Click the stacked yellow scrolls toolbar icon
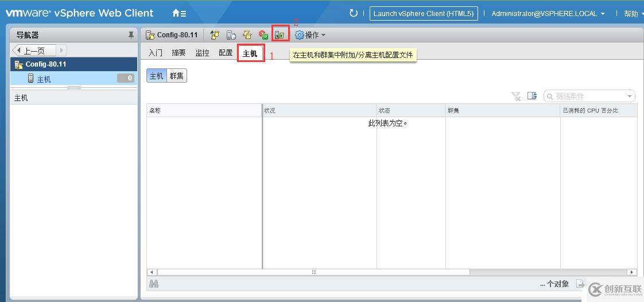644x302 pixels. click(247, 36)
